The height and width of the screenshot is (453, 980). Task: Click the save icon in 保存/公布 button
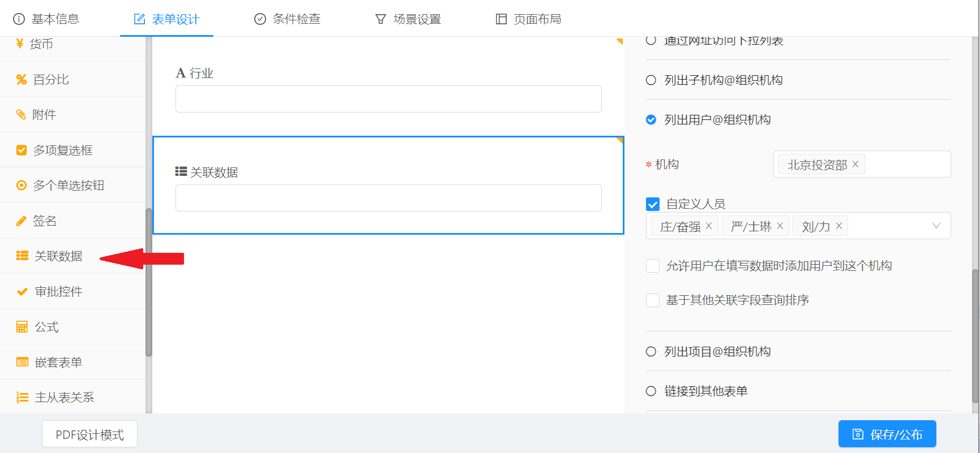tap(858, 434)
